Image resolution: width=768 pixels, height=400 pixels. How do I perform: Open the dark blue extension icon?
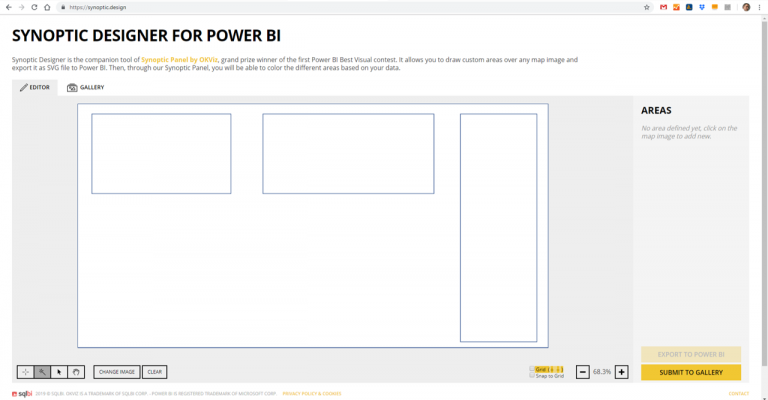click(689, 7)
